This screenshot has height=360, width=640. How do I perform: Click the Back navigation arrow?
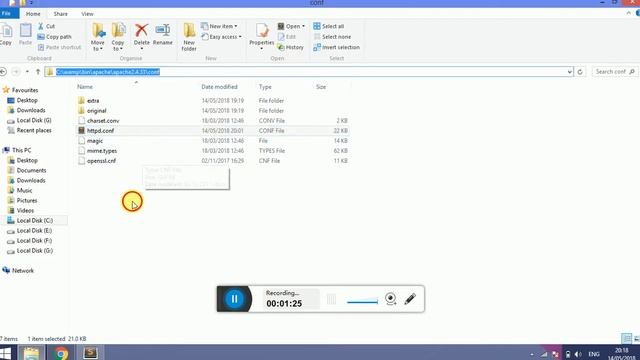click(3, 72)
